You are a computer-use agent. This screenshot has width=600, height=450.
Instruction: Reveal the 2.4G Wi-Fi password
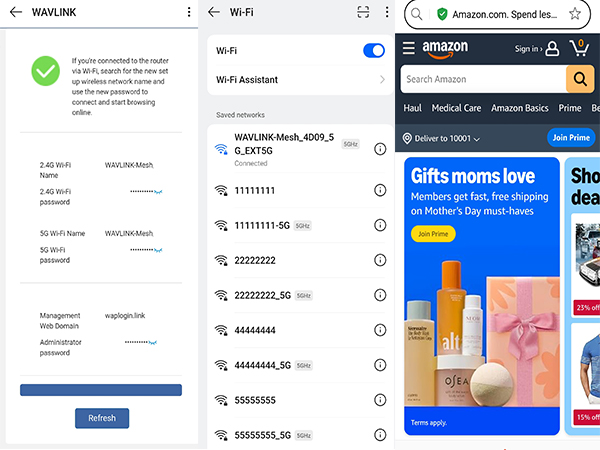(x=158, y=192)
